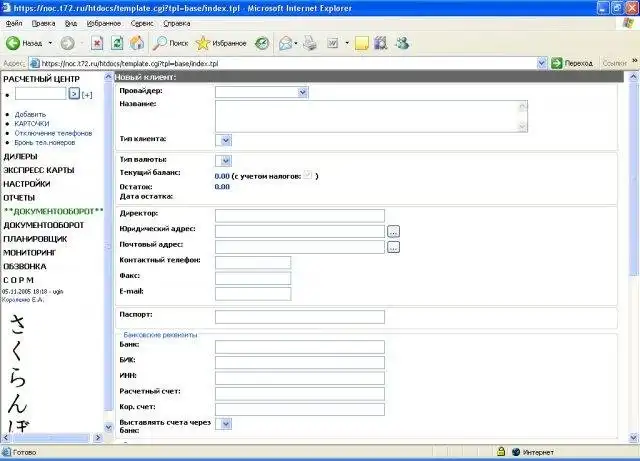Screen dimensions: 640x461
Task: Click the page icon in address bar
Action: [35, 63]
